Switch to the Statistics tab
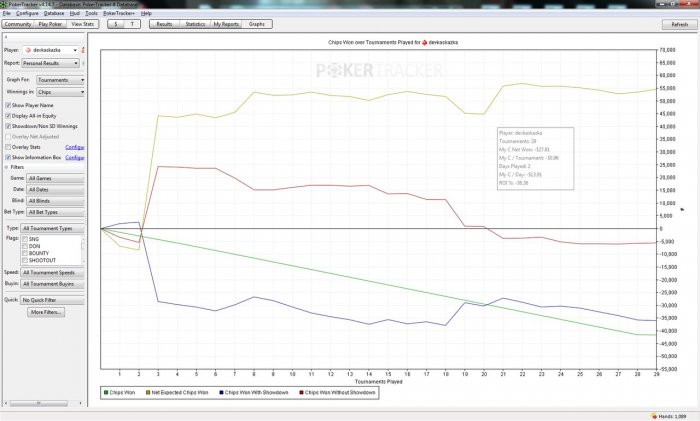Viewport: 700px width, 421px height. point(195,24)
